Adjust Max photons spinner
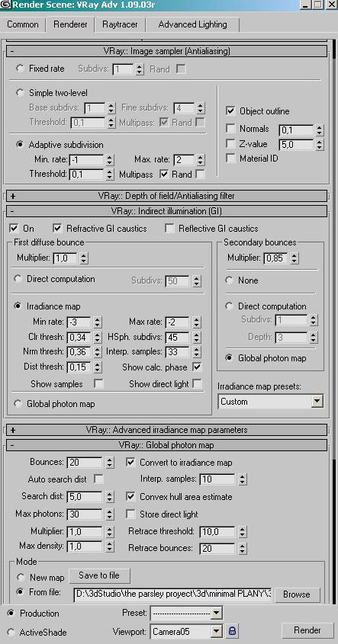 109,514
